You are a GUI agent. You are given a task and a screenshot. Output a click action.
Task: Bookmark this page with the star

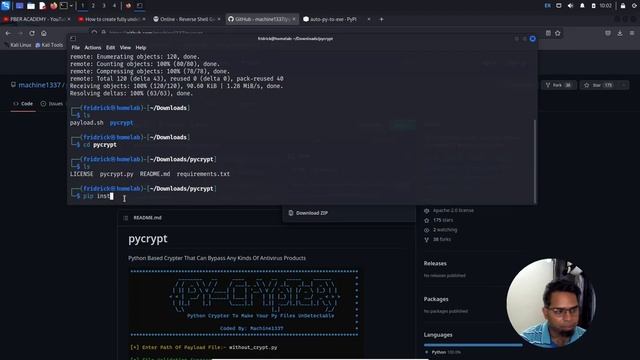[558, 33]
